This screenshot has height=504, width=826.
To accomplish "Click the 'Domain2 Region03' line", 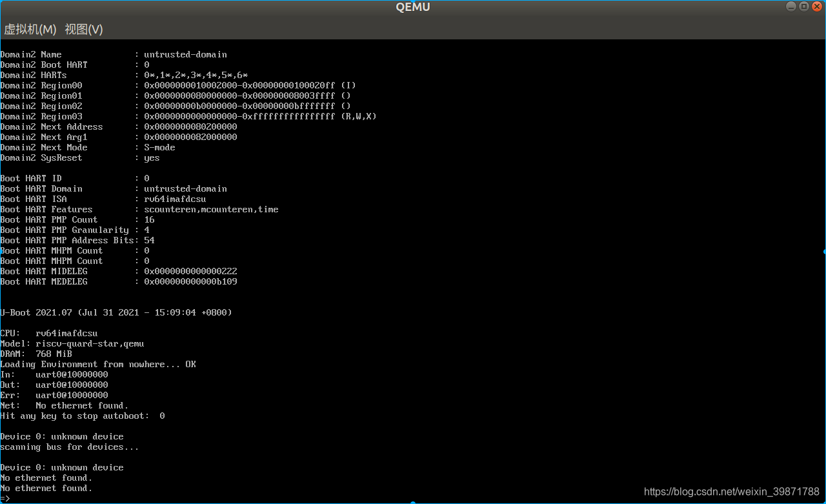I will pyautogui.click(x=188, y=116).
